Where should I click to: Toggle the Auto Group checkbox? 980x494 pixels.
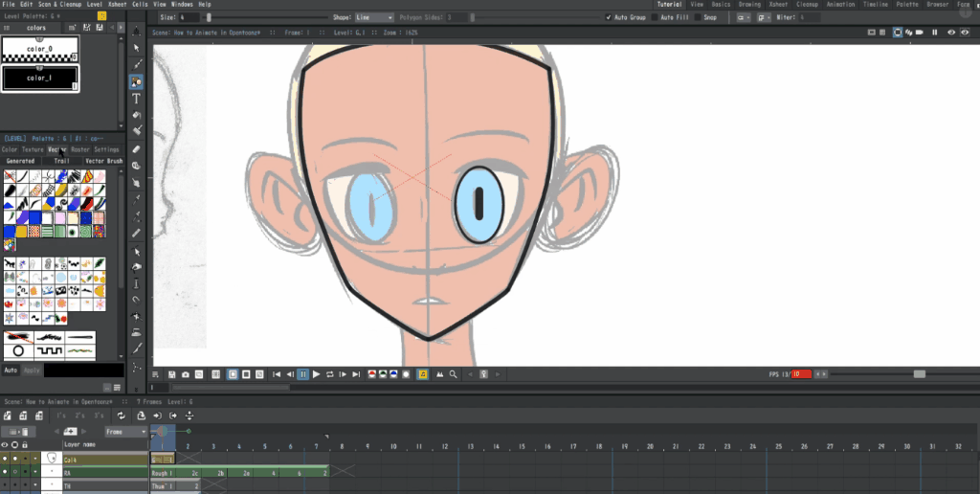(x=609, y=17)
